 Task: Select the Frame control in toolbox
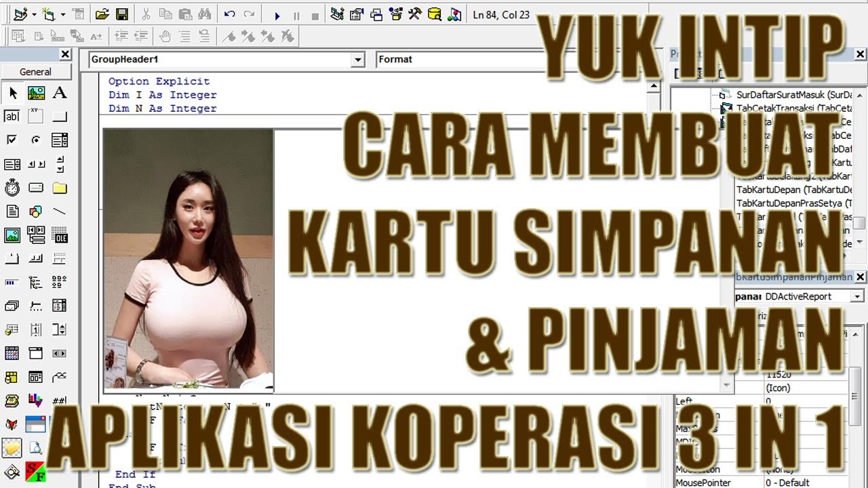pos(36,117)
